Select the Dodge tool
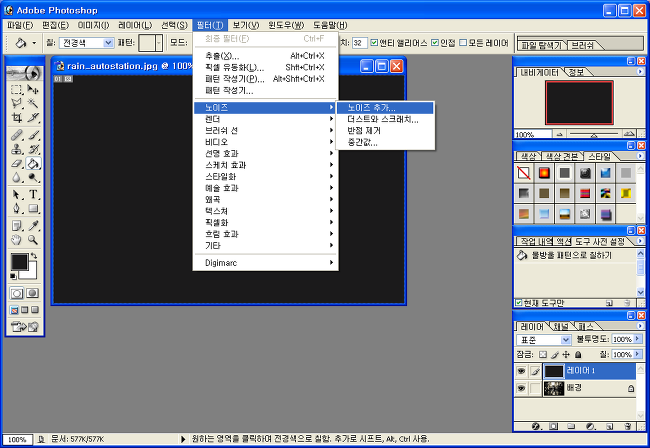 tap(33, 178)
